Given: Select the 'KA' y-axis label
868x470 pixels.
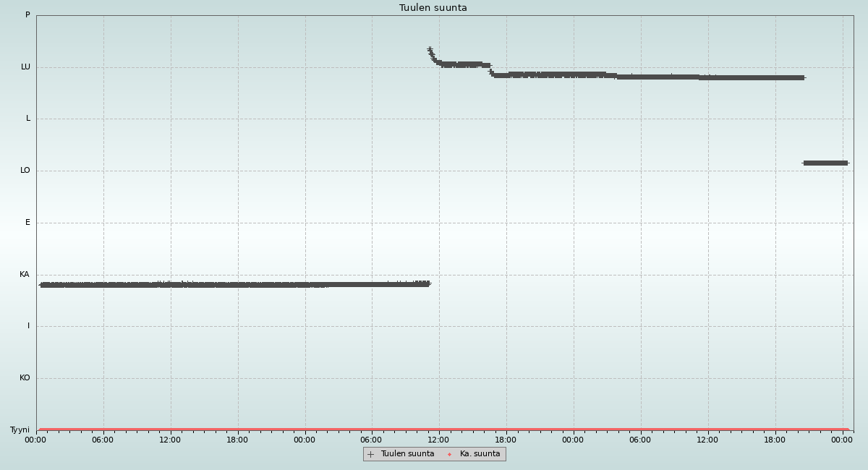Looking at the screenshot, I should click(25, 274).
